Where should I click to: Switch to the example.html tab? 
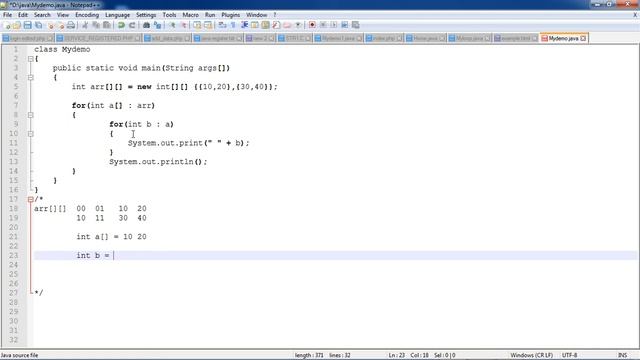point(515,38)
